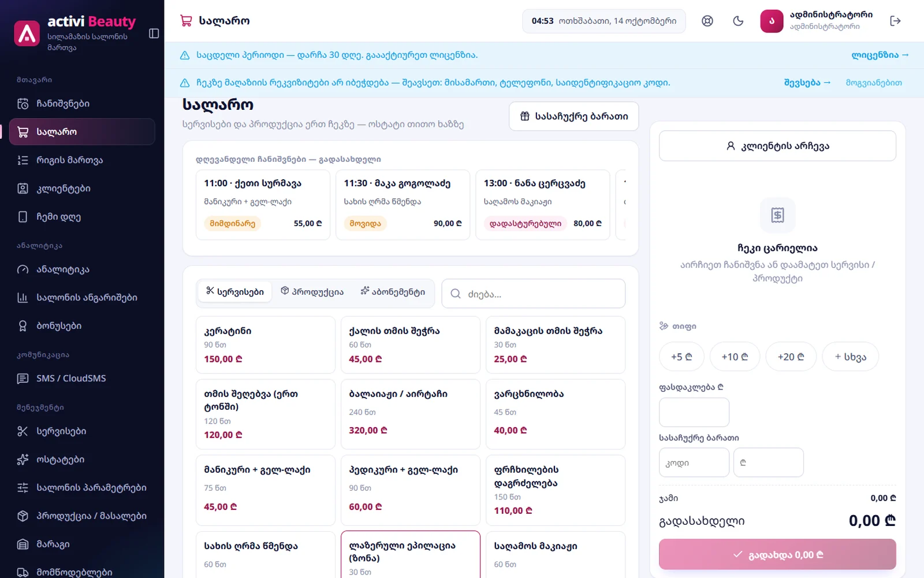Open the support lifebuoy icon in header
The height and width of the screenshot is (578, 924).
tap(707, 21)
